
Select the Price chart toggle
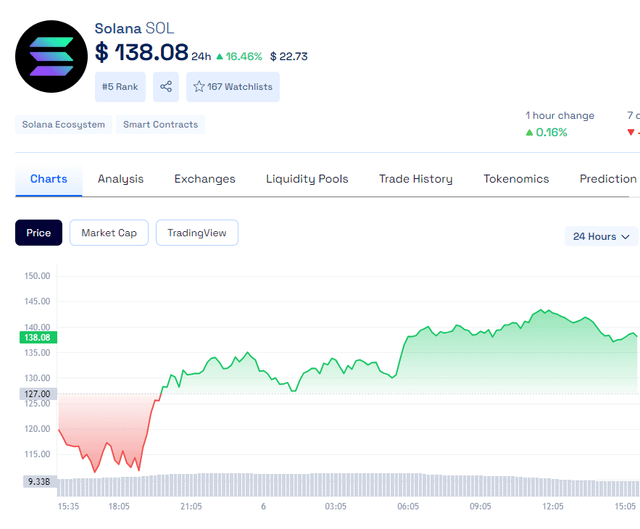[x=39, y=233]
